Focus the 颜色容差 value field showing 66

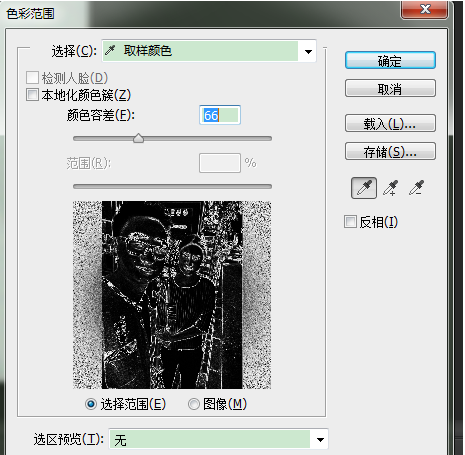point(220,115)
